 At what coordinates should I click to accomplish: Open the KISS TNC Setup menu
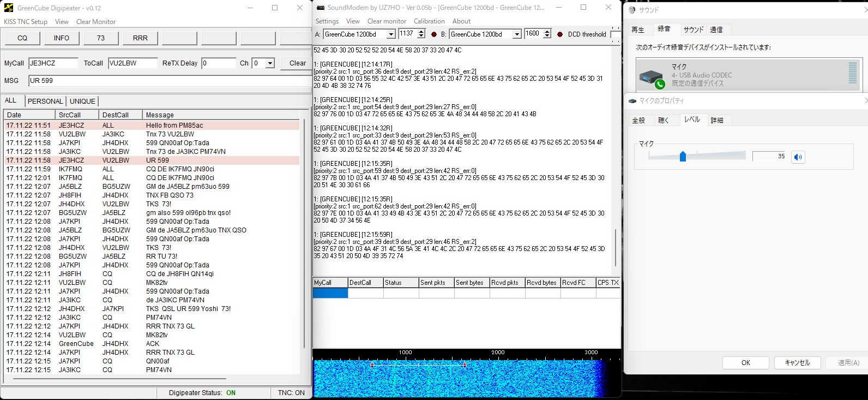click(x=26, y=22)
